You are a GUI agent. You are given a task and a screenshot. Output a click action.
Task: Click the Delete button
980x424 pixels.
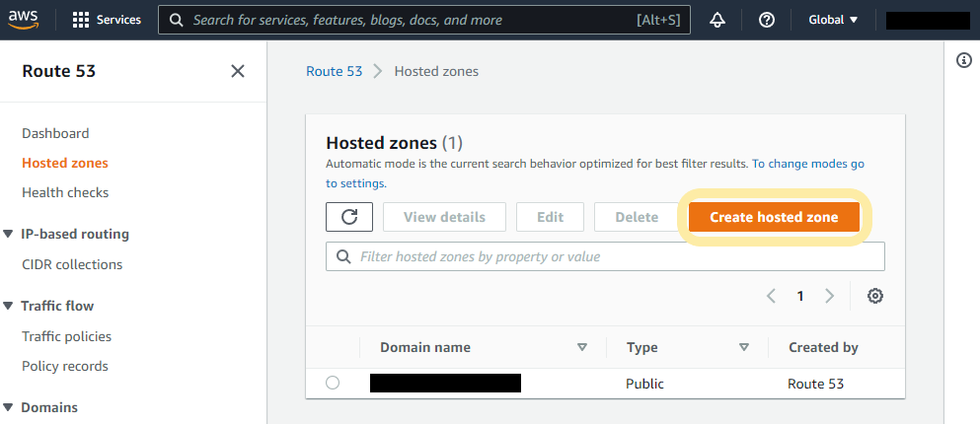(637, 217)
